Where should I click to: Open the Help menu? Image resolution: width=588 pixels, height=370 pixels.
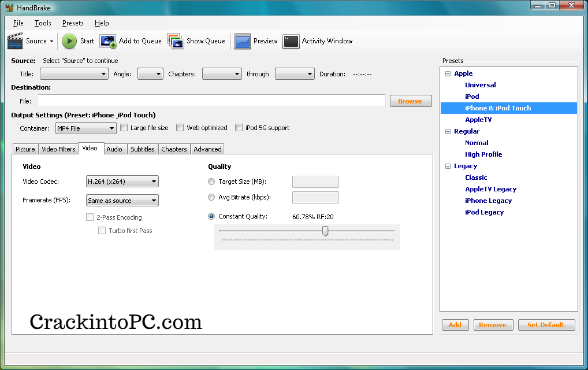102,23
